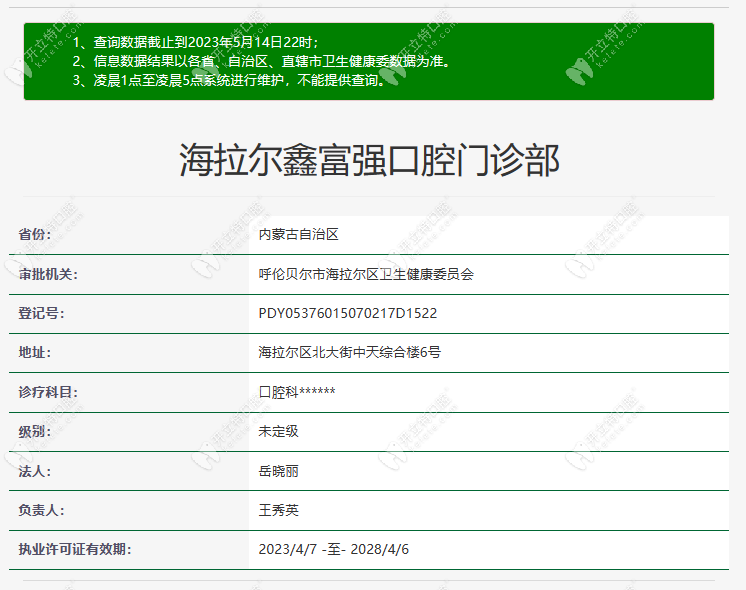Viewport: 746px width, 590px height.
Task: Click the notice about the 2023年5月14日 data cutoff
Action: (196, 42)
